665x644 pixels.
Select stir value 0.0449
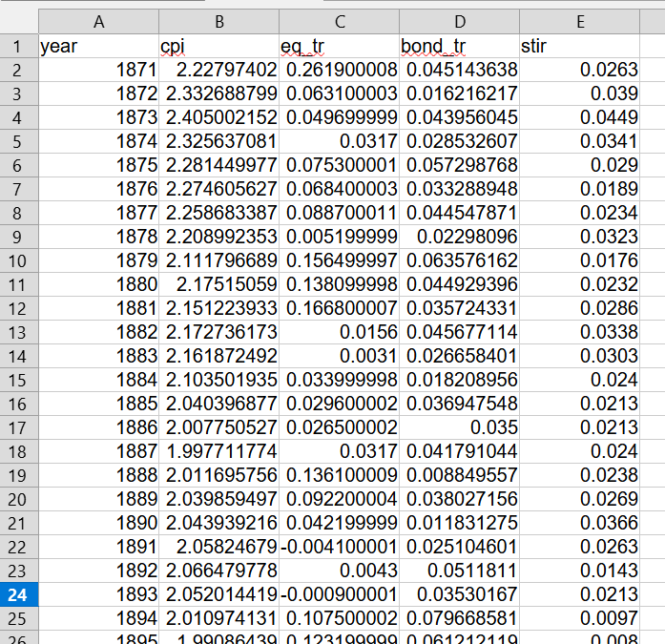coord(580,117)
